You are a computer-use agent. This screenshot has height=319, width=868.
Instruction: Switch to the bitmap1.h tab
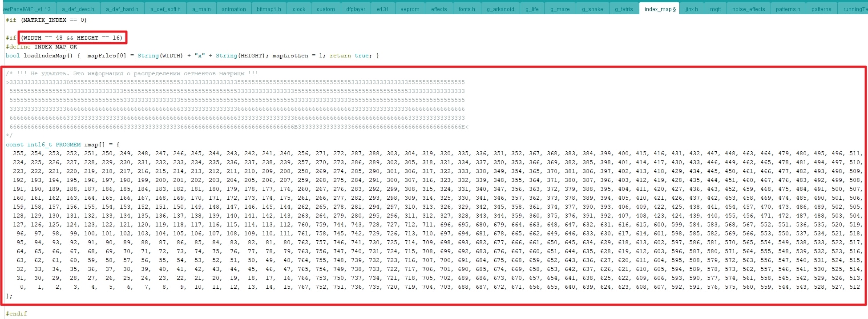269,9
